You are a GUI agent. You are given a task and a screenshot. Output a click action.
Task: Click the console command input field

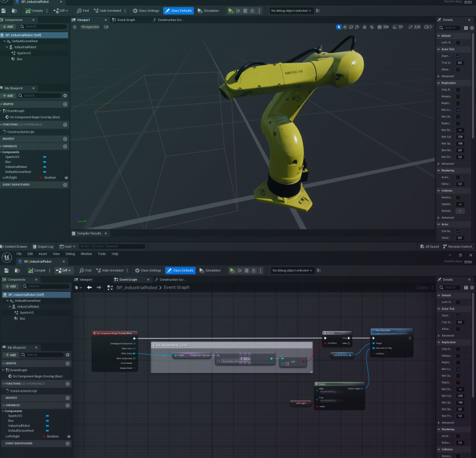[112, 247]
